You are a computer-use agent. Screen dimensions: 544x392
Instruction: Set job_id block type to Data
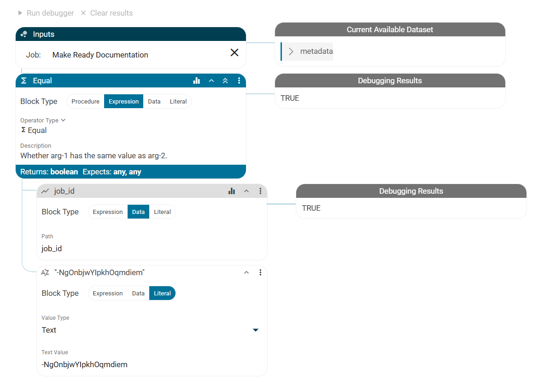tap(138, 212)
